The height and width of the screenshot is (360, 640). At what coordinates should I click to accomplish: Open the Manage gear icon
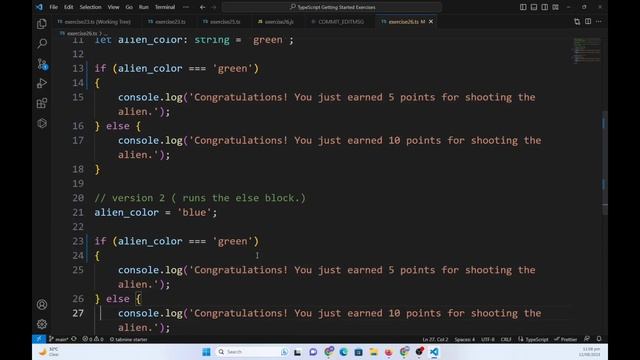click(x=42, y=324)
